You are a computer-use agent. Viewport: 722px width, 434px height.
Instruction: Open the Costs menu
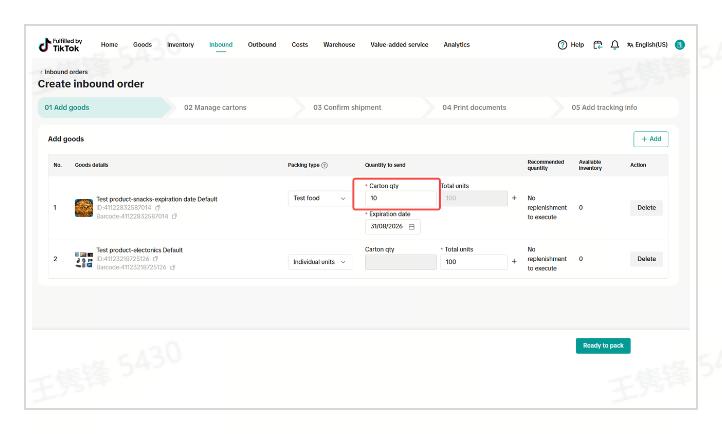[x=300, y=45]
